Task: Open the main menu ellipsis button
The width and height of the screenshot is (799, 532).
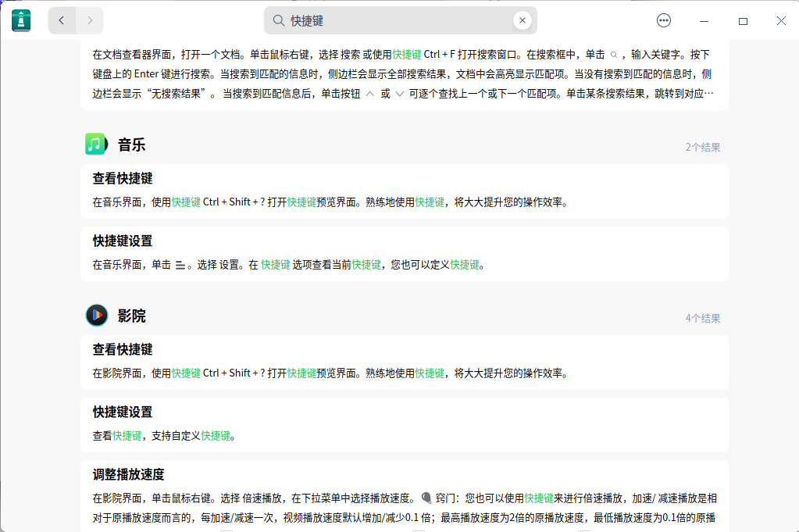Action: click(663, 20)
